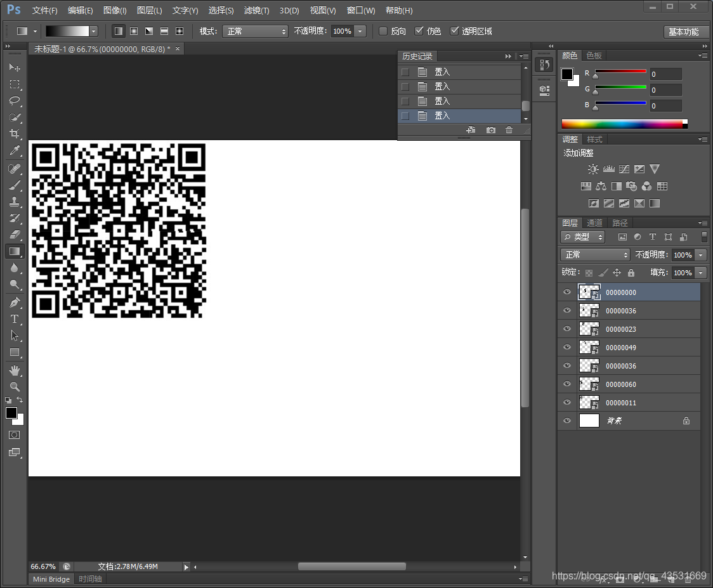Viewport: 713px width, 588px height.
Task: Select the Hand tool
Action: pyautogui.click(x=15, y=370)
